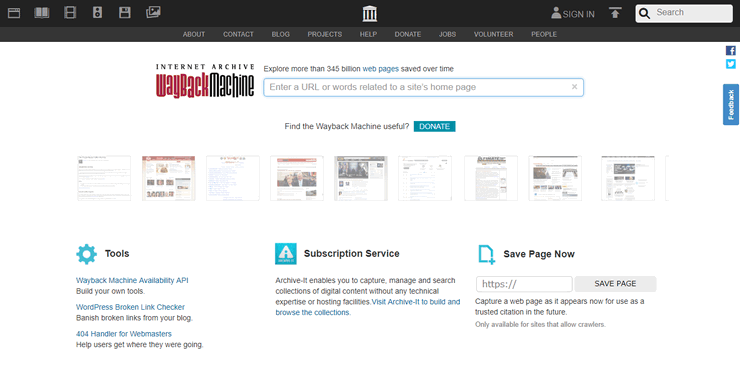Image resolution: width=740 pixels, height=365 pixels.
Task: Click the Internet Archive building logo
Action: coord(370,14)
